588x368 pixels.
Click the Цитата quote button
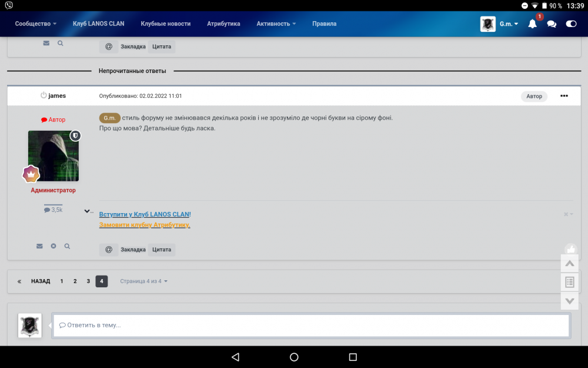pyautogui.click(x=162, y=249)
